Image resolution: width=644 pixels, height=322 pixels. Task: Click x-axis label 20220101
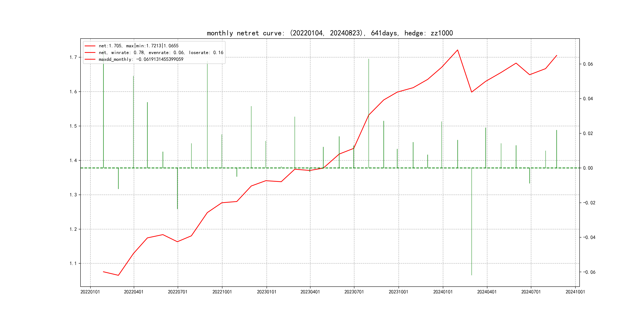pyautogui.click(x=90, y=292)
